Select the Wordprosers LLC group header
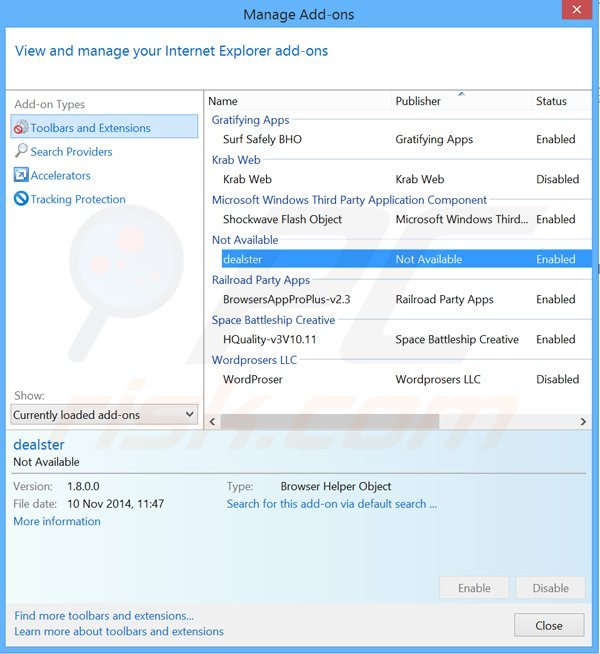The image size is (600, 654). coord(254,360)
